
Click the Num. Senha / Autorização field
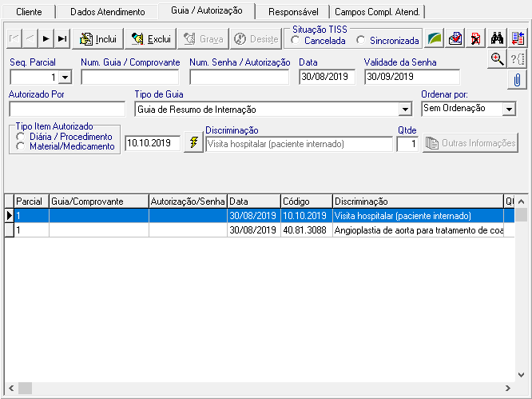tap(240, 77)
